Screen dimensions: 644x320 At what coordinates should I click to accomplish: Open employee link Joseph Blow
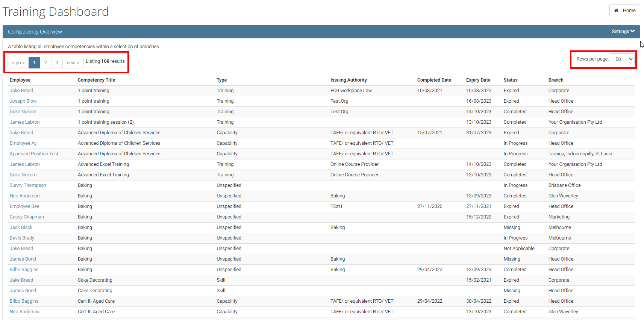[x=23, y=101]
